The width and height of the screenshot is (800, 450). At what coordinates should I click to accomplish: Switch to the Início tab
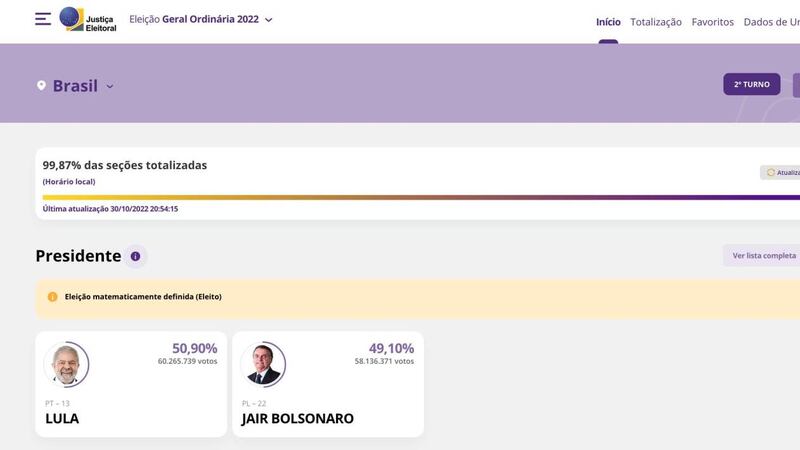tap(608, 22)
